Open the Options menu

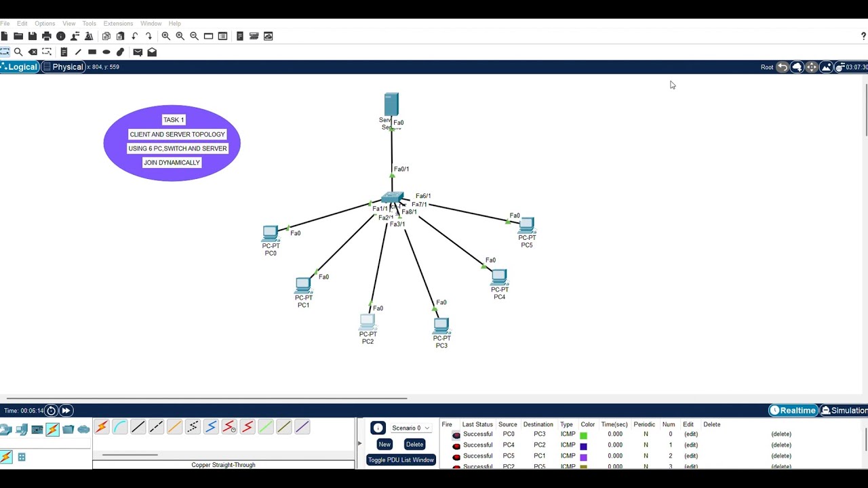(45, 24)
